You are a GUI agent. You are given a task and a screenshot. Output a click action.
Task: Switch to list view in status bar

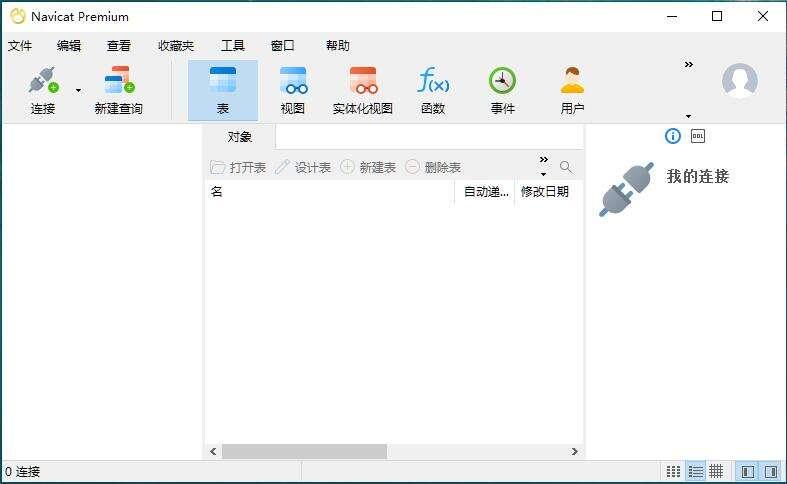(696, 471)
